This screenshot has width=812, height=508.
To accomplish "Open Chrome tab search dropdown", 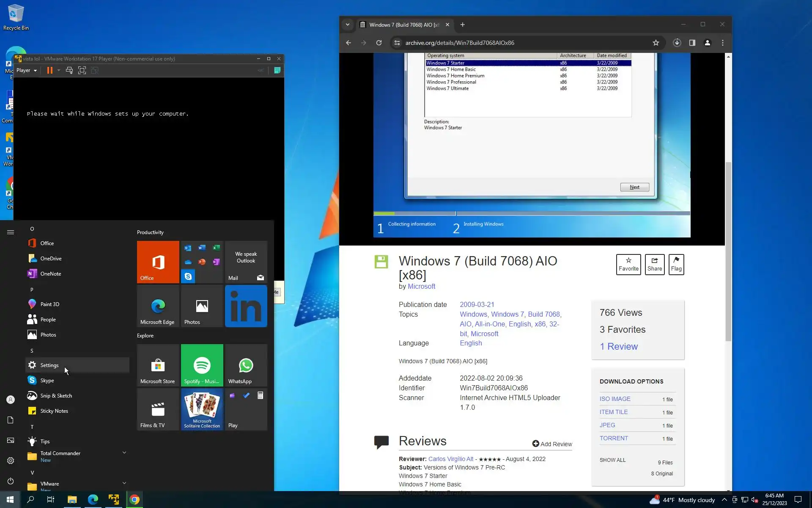I will (348, 25).
